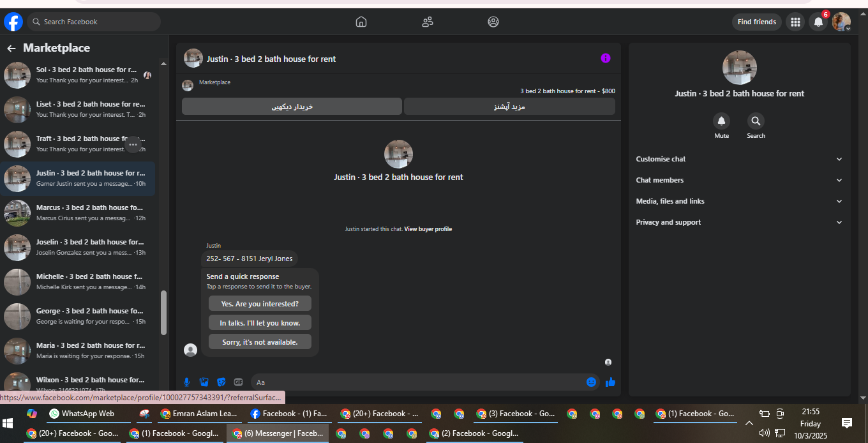Open the Liset 3 bed 2 bath chat
This screenshot has width=868, height=443.
tap(78, 110)
